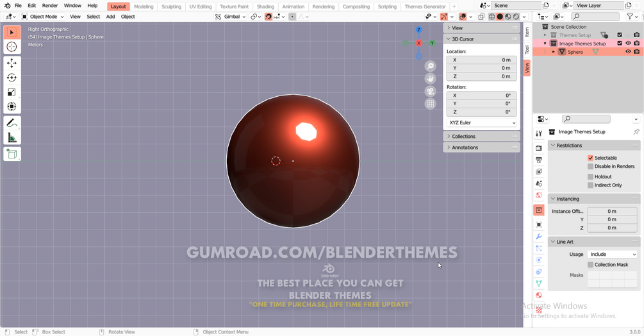644x336 pixels.
Task: Select wireframe viewport shading mode
Action: coord(491,17)
